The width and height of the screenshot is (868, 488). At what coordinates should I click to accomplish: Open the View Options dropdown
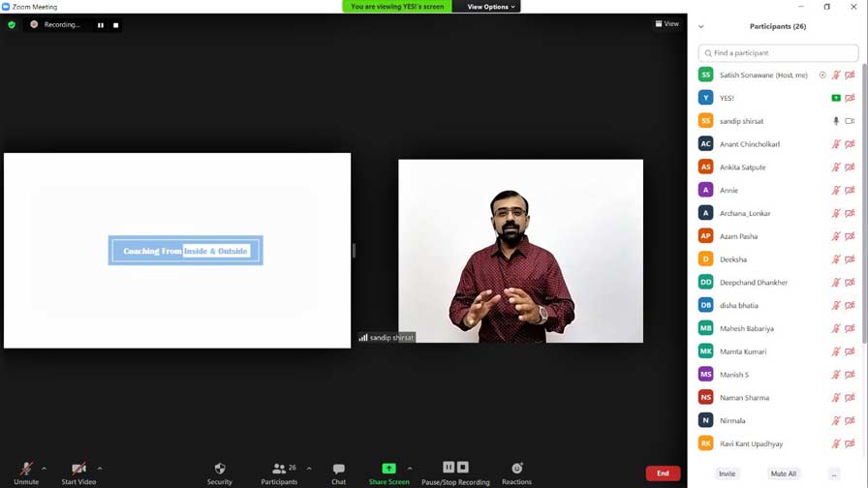click(x=490, y=7)
